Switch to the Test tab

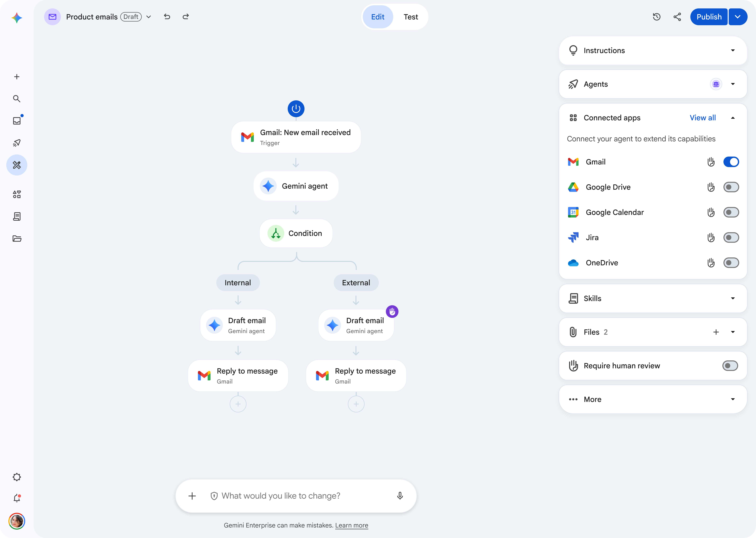[411, 17]
